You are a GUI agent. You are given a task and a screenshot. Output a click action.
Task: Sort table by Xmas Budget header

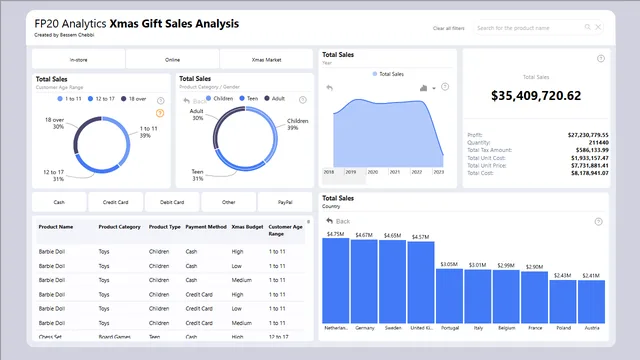click(247, 227)
